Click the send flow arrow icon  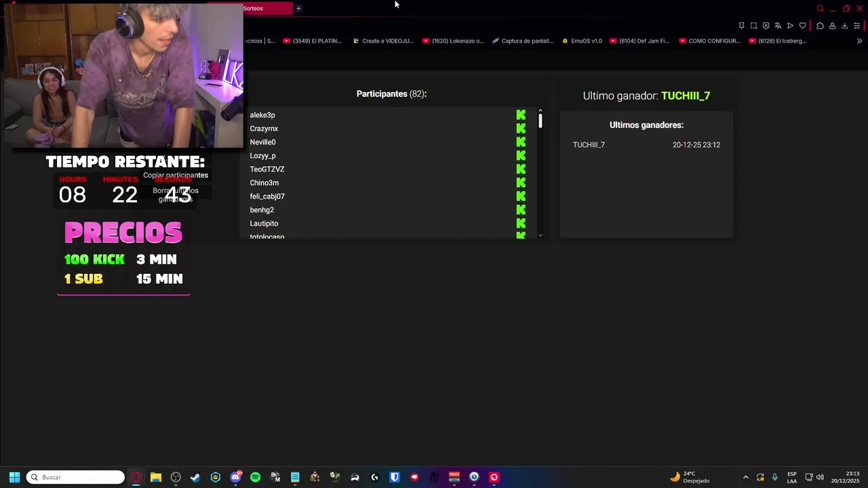click(790, 26)
